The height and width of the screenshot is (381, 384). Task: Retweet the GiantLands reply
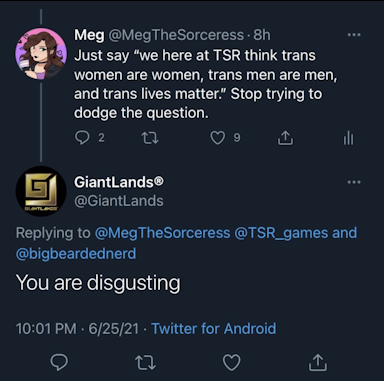pyautogui.click(x=146, y=362)
